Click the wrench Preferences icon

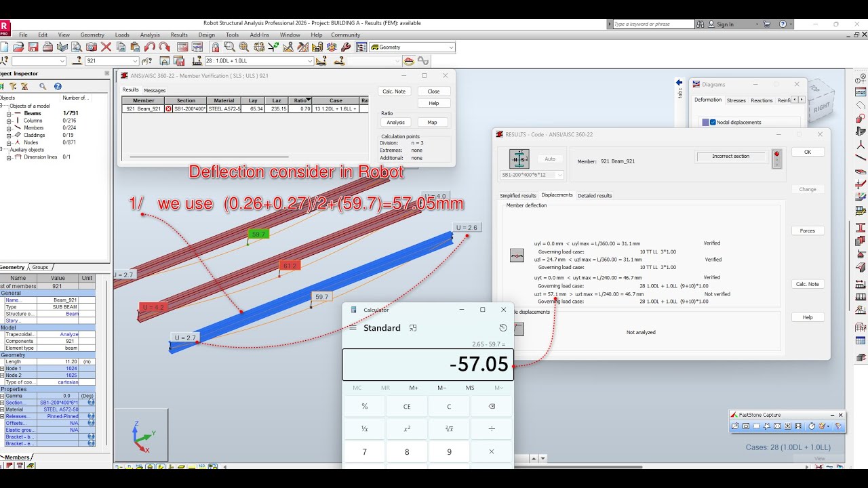[346, 47]
